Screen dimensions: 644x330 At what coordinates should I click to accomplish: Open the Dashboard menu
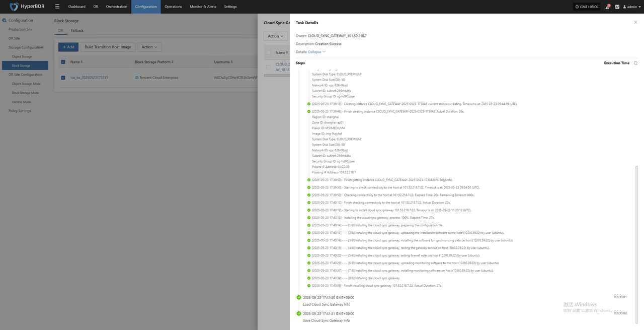coord(77,7)
